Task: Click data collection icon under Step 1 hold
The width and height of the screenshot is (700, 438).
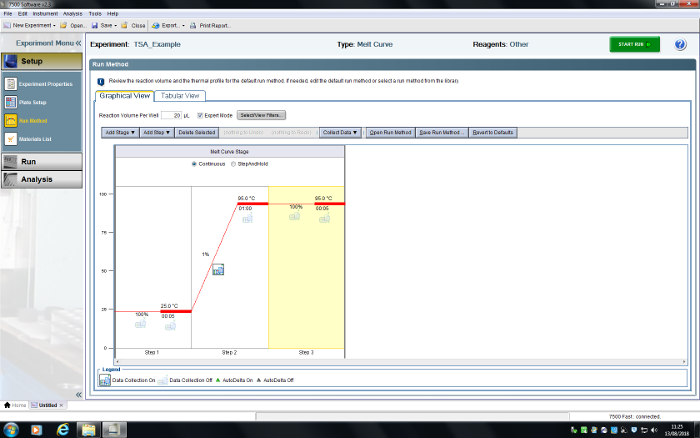Action: point(141,323)
